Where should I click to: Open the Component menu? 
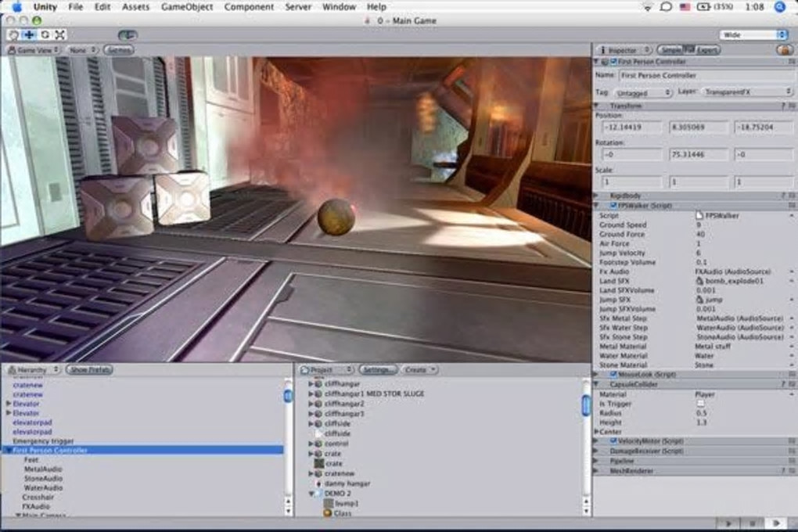[249, 7]
